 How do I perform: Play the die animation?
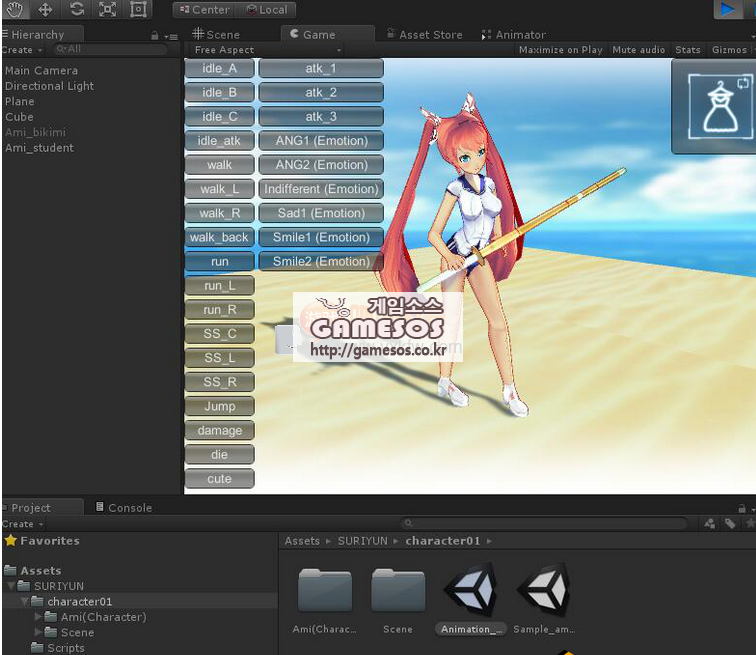point(219,454)
